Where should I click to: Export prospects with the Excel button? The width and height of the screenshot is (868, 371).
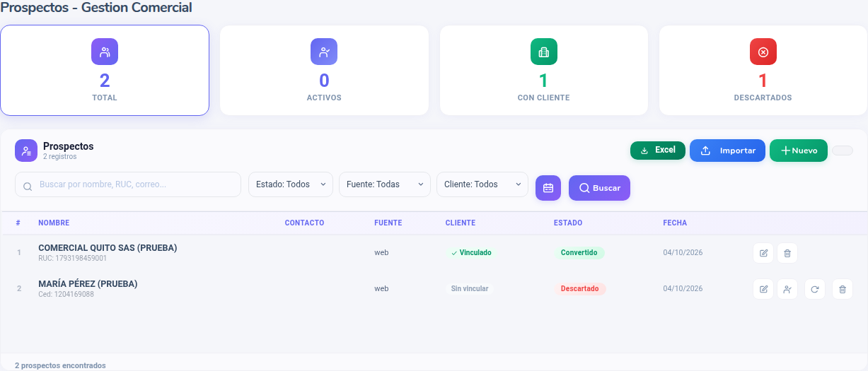(x=658, y=151)
